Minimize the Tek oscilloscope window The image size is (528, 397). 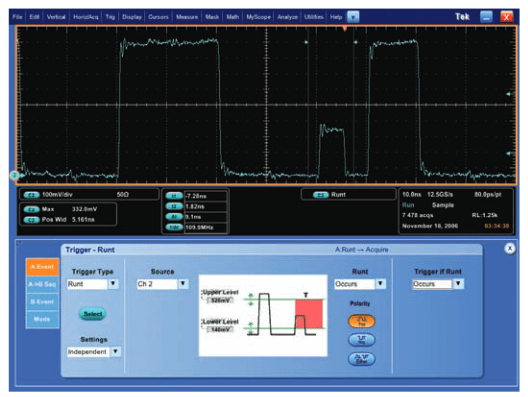click(x=486, y=16)
